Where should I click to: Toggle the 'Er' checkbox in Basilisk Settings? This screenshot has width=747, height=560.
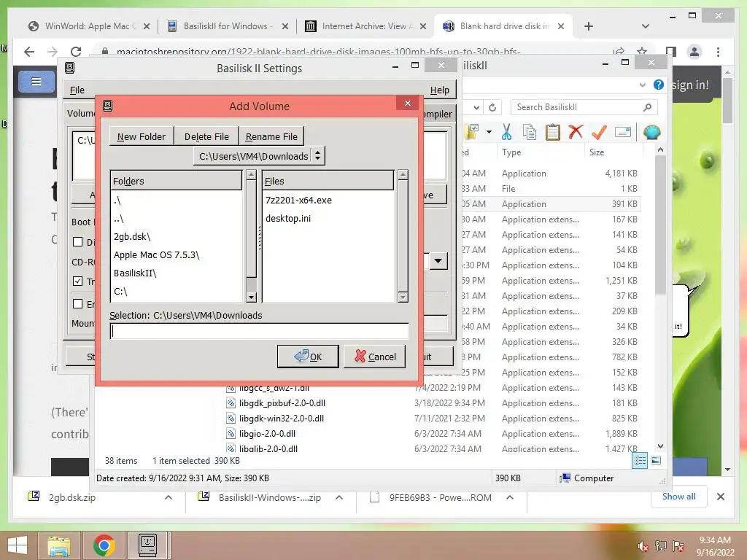(x=77, y=303)
